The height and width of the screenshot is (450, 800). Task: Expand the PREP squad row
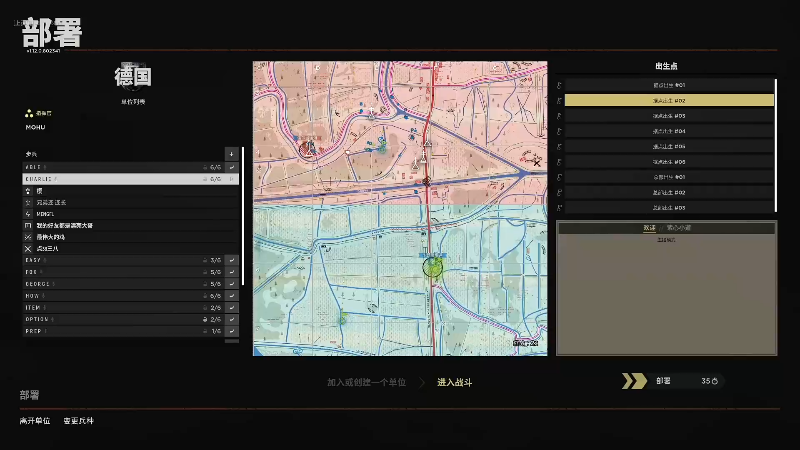[123, 331]
